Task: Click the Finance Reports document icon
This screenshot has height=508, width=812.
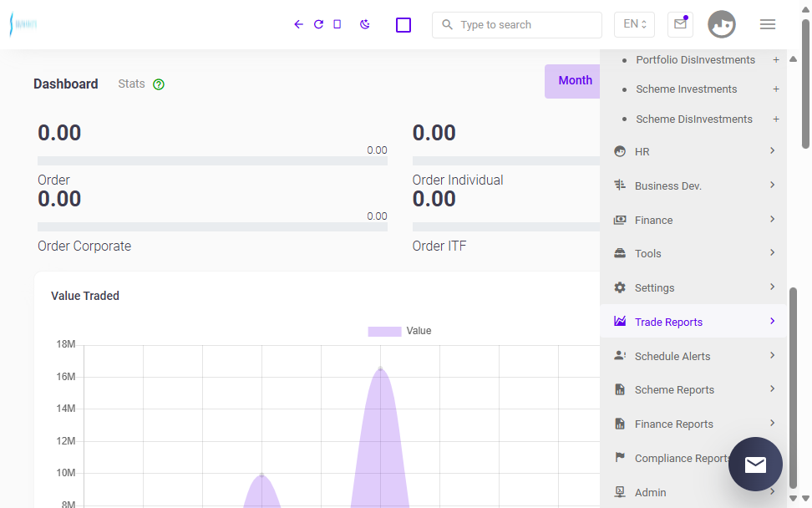Action: pos(620,424)
